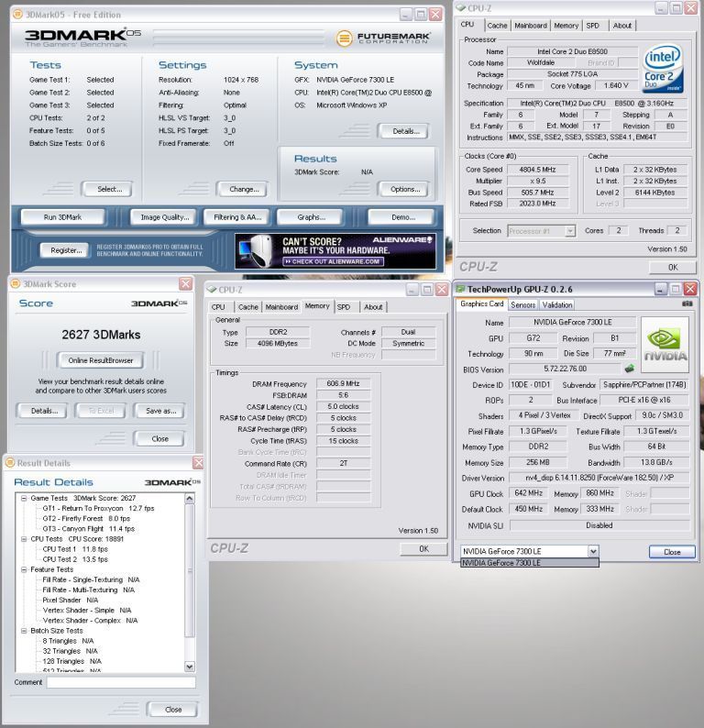704x728 pixels.
Task: Click the Run 3DMark button
Action: pyautogui.click(x=62, y=216)
